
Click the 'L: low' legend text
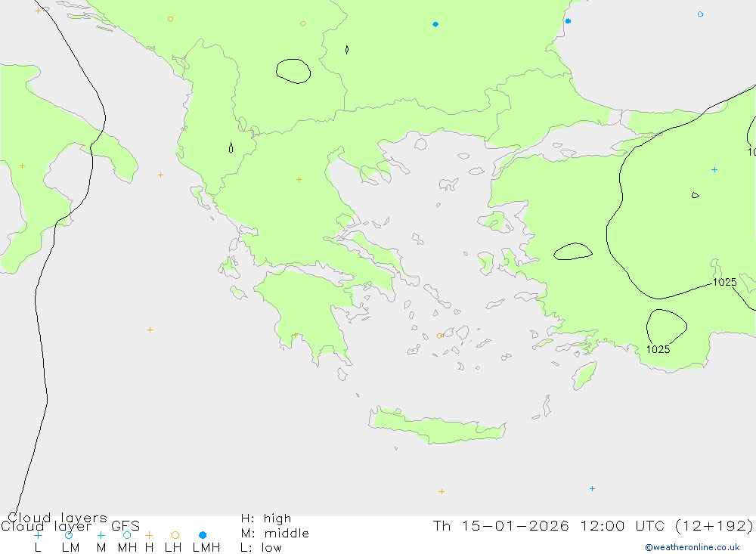tap(261, 548)
